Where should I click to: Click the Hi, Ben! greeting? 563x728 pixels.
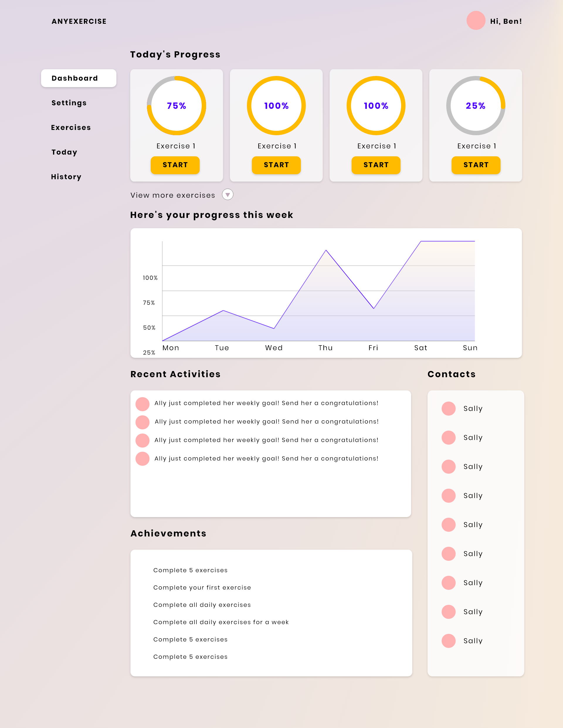pos(506,21)
